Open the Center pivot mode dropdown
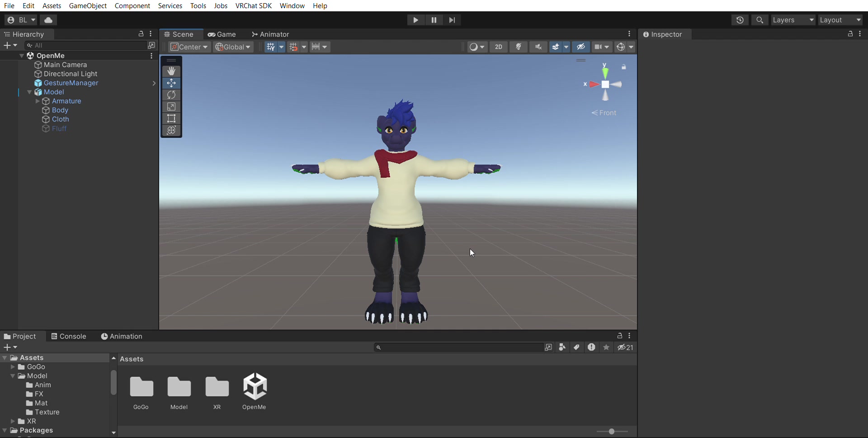Image resolution: width=868 pixels, height=438 pixels. [189, 47]
